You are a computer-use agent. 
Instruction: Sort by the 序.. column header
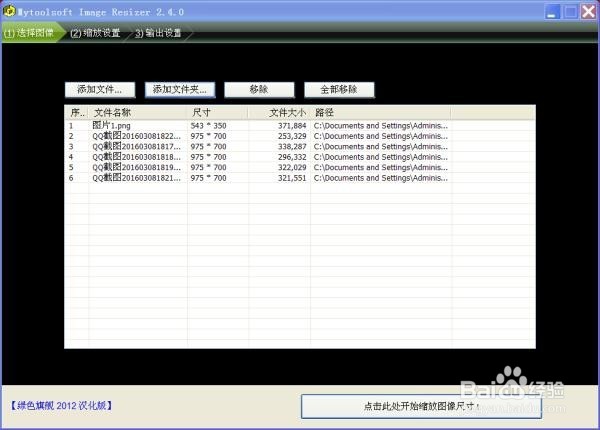click(x=77, y=112)
